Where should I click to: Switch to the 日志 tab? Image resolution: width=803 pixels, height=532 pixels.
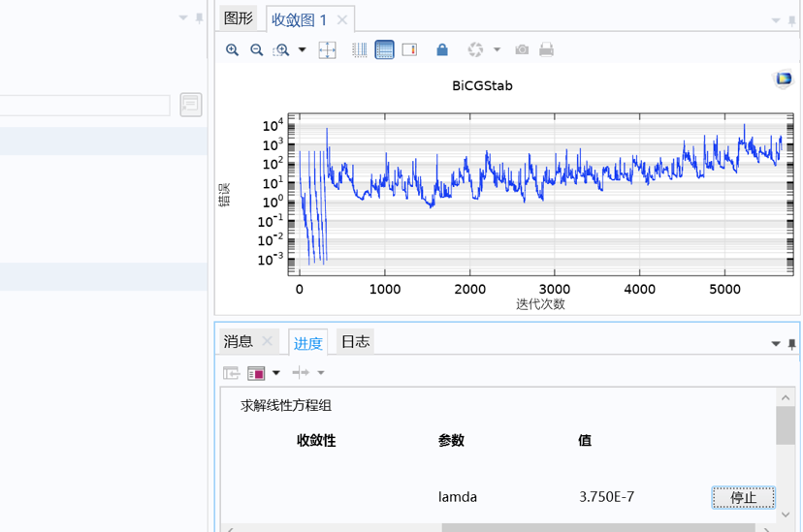(355, 341)
